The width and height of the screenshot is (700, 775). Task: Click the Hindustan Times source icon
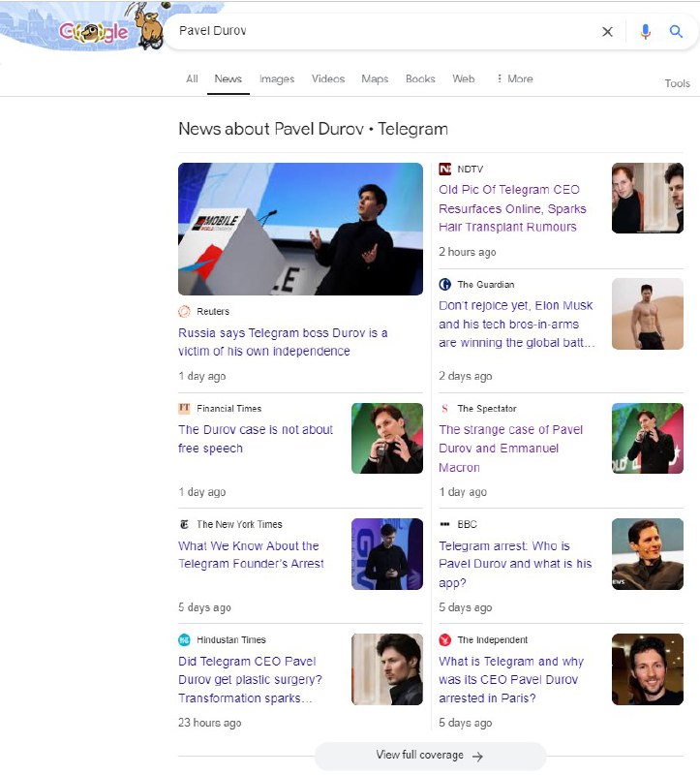point(184,639)
